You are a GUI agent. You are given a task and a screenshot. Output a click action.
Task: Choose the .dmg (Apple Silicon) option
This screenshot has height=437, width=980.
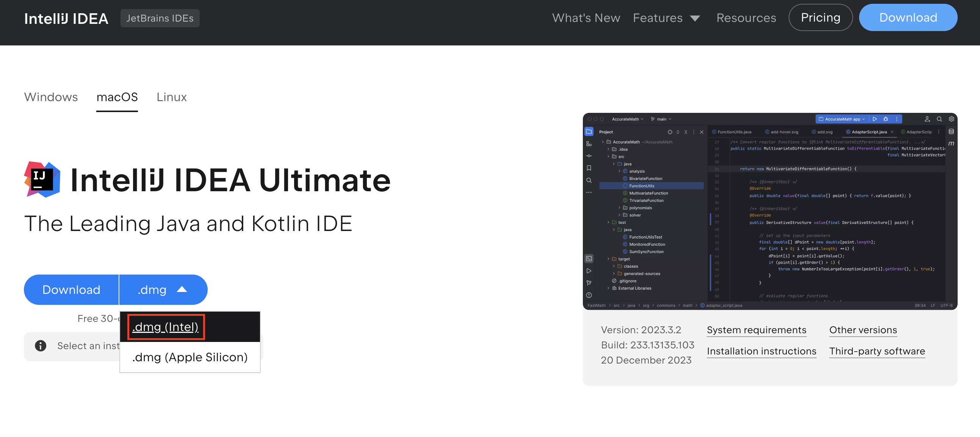(190, 357)
